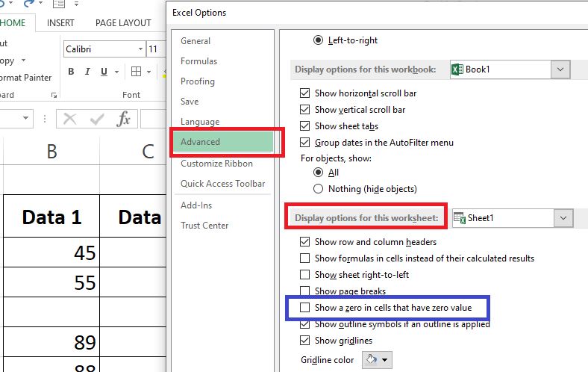The height and width of the screenshot is (372, 588).
Task: Select Advanced options category
Action: [x=223, y=142]
